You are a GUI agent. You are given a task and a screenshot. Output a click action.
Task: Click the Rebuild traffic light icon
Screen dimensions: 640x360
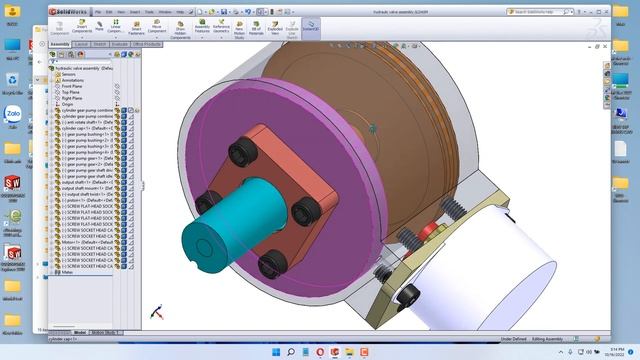[x=272, y=12]
